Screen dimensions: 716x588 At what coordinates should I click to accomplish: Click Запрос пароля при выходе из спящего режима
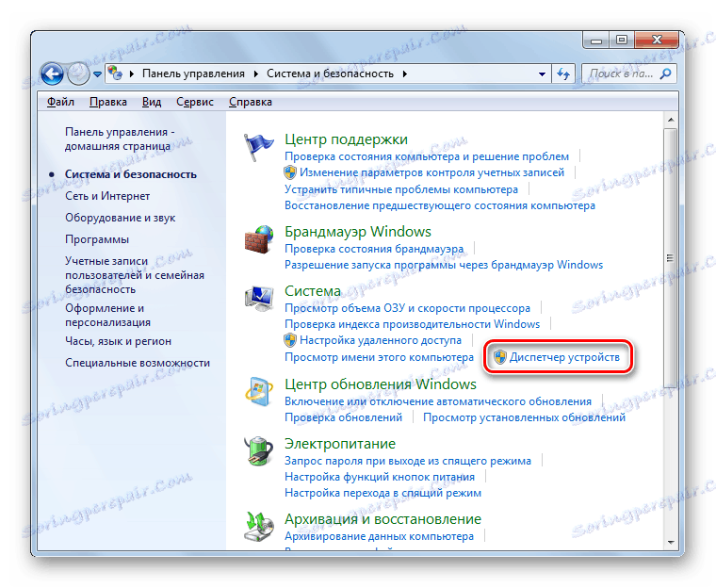tap(408, 461)
